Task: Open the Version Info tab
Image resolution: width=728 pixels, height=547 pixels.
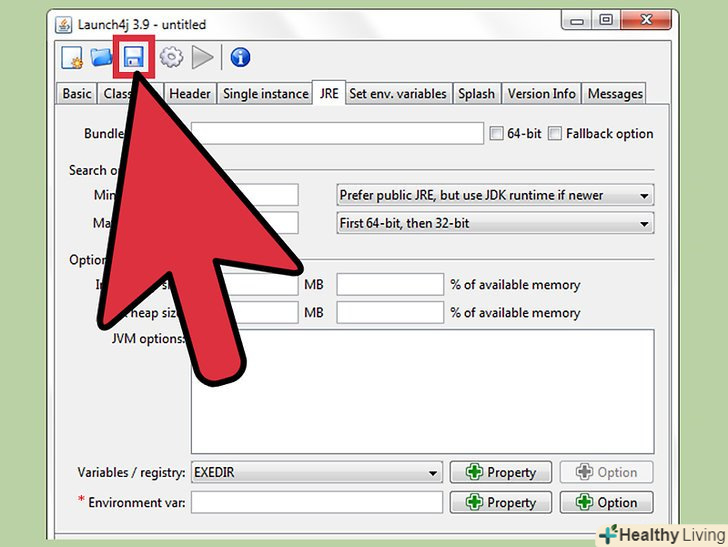Action: (x=541, y=94)
